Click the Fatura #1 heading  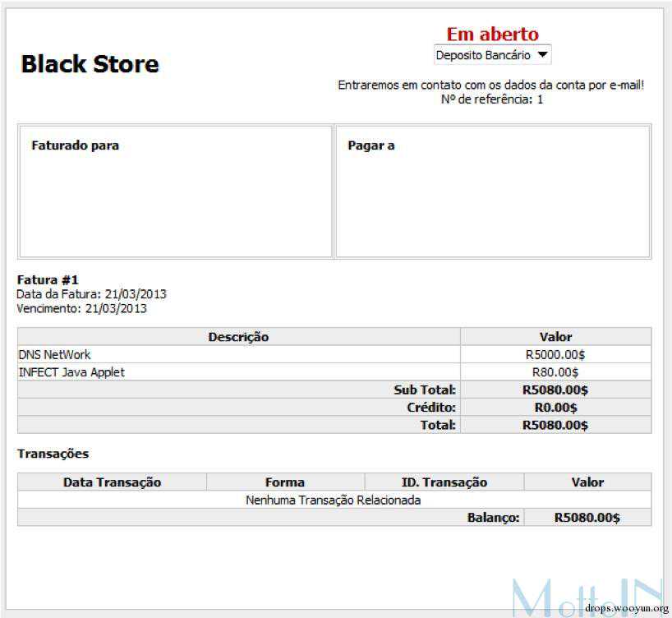[x=48, y=280]
